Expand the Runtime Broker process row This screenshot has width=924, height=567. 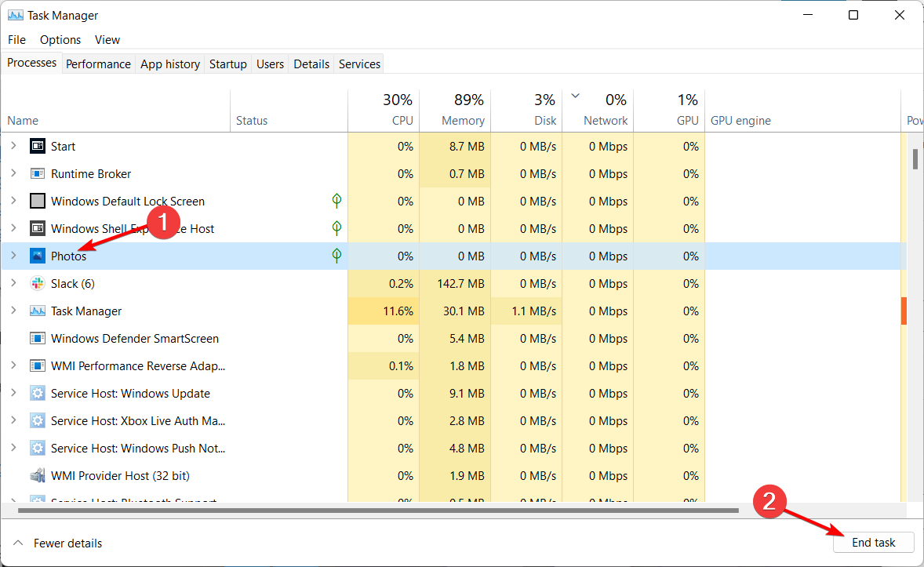coord(13,174)
